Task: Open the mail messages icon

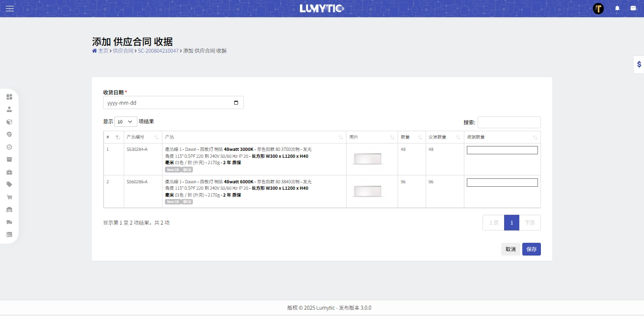Action: coord(633,8)
